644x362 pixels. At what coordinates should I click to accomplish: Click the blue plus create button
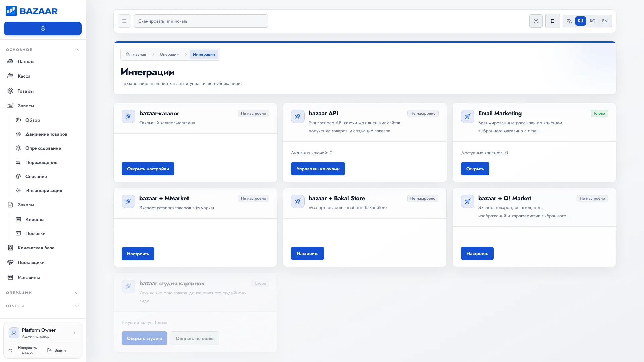click(x=43, y=28)
